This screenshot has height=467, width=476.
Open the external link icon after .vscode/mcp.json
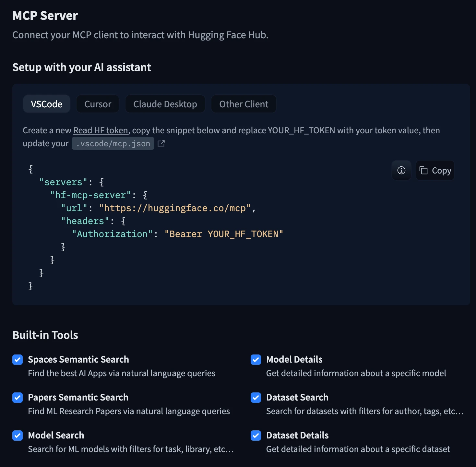click(161, 144)
